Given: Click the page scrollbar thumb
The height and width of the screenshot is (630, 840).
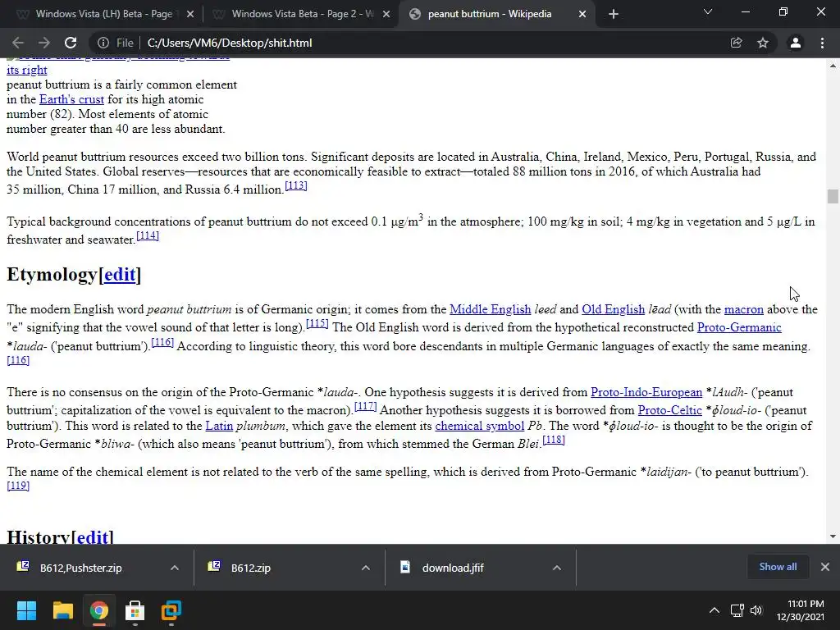Looking at the screenshot, I should tap(833, 196).
